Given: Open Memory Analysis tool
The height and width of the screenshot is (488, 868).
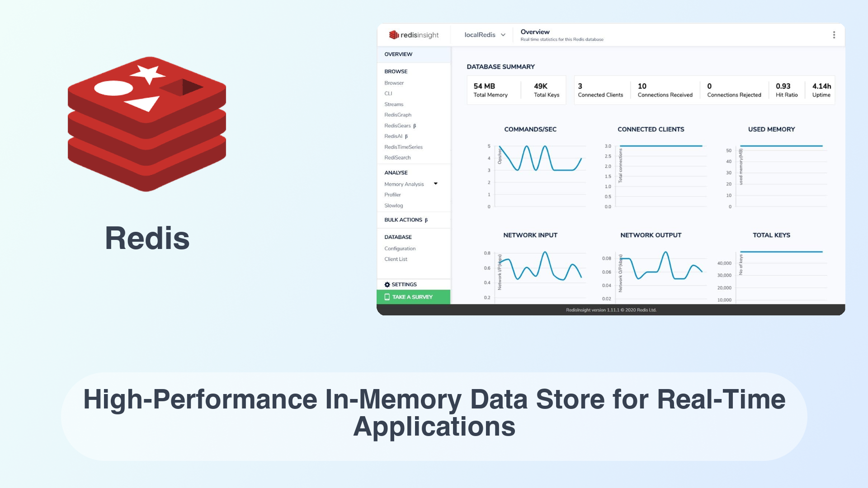Looking at the screenshot, I should point(404,183).
